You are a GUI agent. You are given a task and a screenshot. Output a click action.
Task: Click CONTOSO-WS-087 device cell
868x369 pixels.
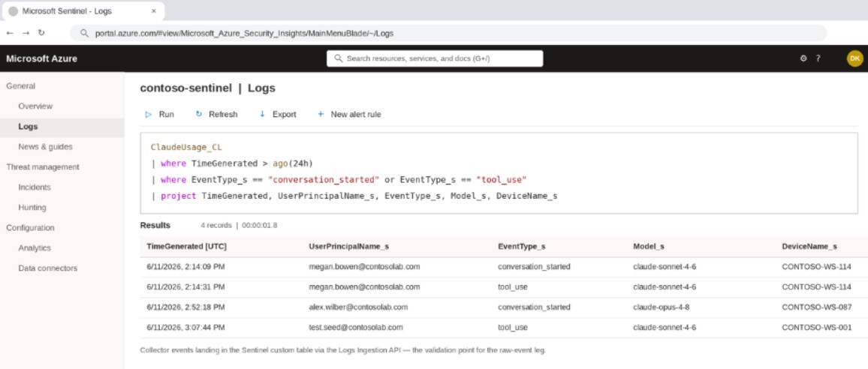816,307
